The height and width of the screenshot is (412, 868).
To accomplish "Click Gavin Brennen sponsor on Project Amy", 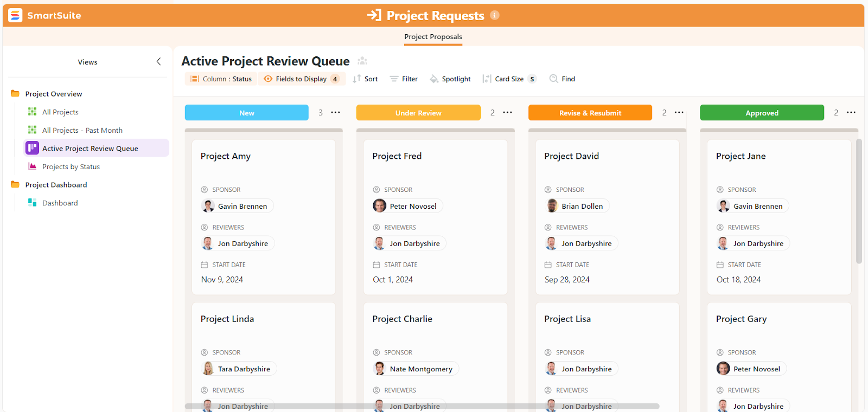I will (x=237, y=206).
